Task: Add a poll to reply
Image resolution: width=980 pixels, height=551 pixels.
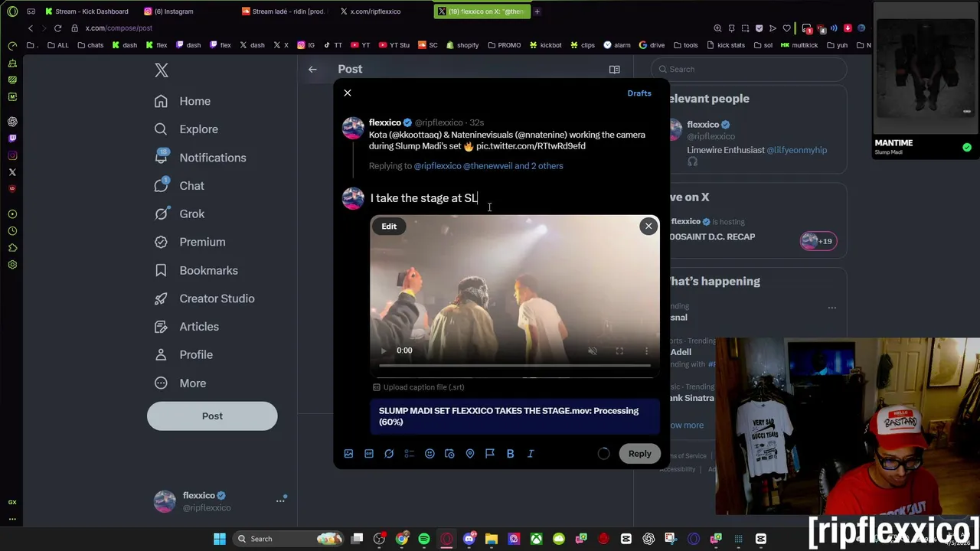Action: [x=409, y=454]
